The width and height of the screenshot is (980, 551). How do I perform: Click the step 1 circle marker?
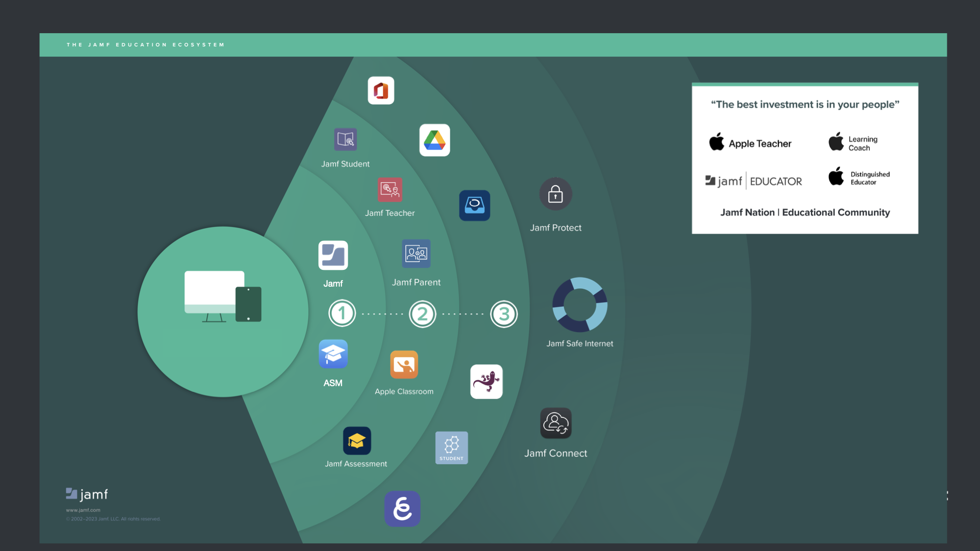point(342,313)
